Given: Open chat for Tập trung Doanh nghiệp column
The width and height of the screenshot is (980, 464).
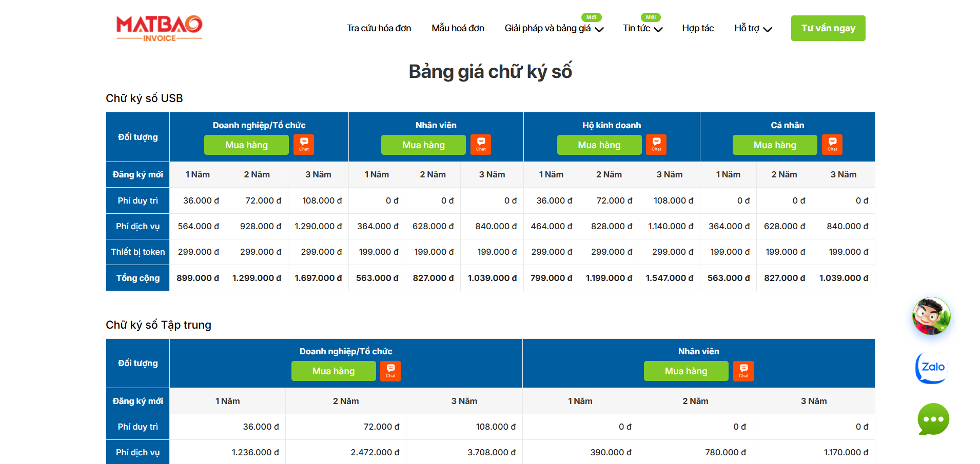Looking at the screenshot, I should click(390, 371).
